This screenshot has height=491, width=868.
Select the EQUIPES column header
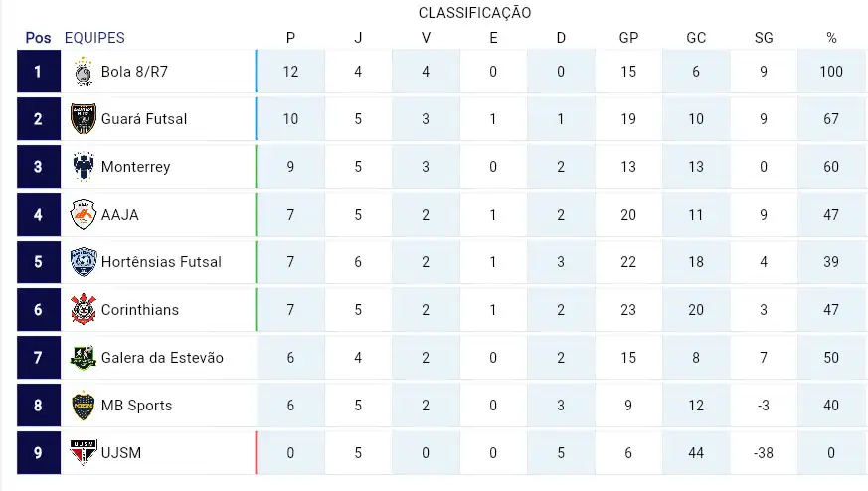[x=94, y=38]
